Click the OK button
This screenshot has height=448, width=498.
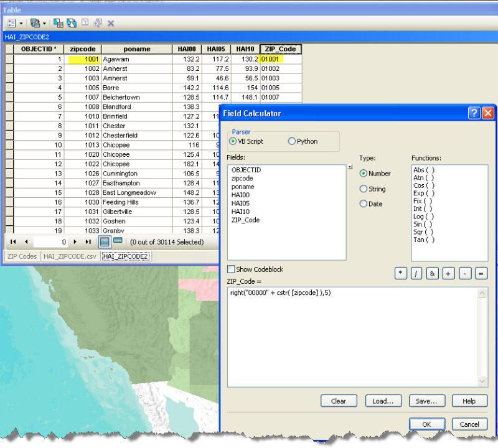tap(427, 424)
